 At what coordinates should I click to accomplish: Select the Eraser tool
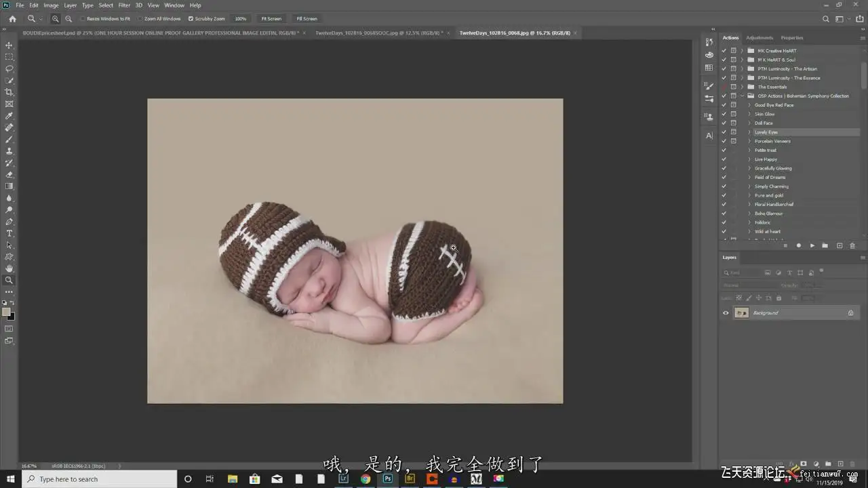(9, 174)
